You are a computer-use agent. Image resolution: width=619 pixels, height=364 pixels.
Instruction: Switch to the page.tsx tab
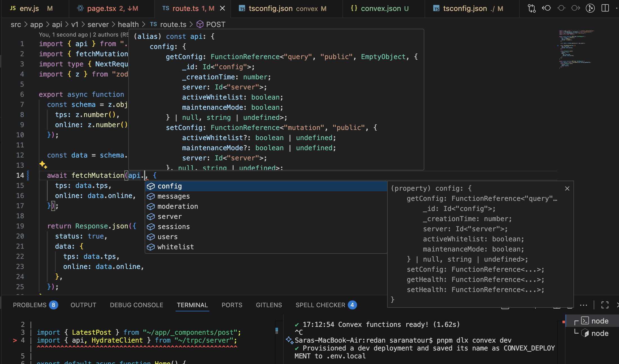pyautogui.click(x=111, y=8)
